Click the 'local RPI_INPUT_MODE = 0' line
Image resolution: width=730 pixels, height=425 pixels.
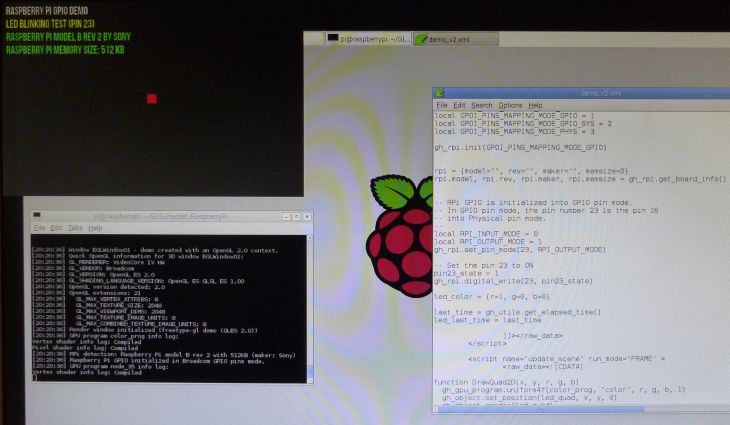click(x=486, y=234)
